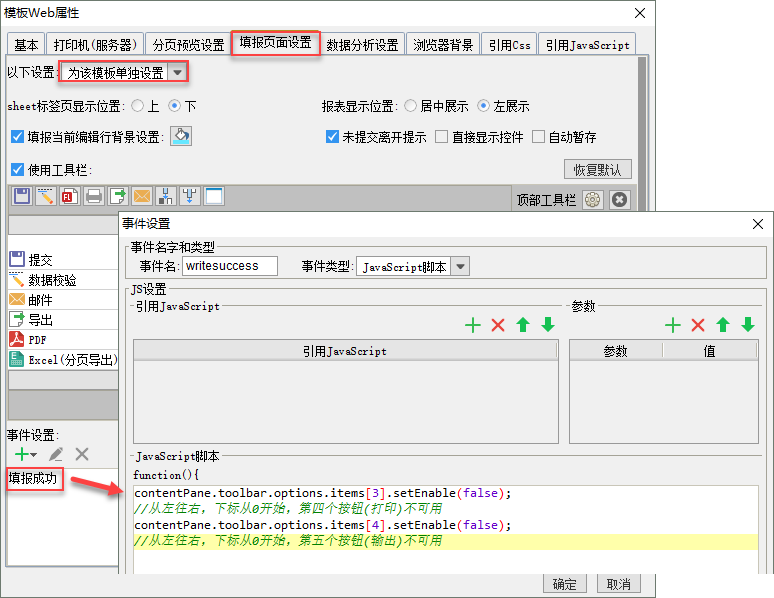Select 数据校验 item in the list

point(63,280)
